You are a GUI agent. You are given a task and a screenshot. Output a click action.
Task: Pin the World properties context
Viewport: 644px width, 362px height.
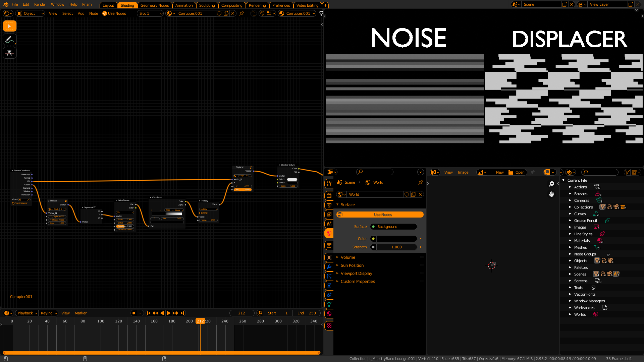(x=421, y=182)
